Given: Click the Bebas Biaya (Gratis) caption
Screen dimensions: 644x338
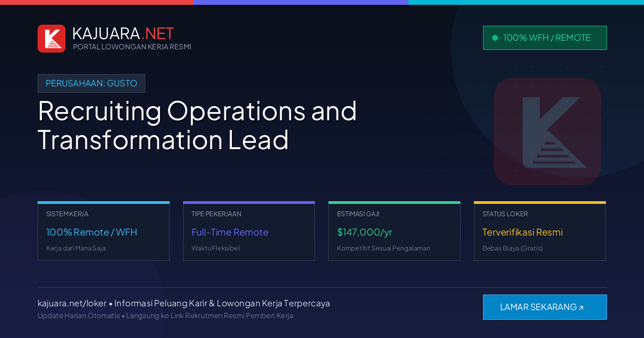Looking at the screenshot, I should (x=513, y=248).
